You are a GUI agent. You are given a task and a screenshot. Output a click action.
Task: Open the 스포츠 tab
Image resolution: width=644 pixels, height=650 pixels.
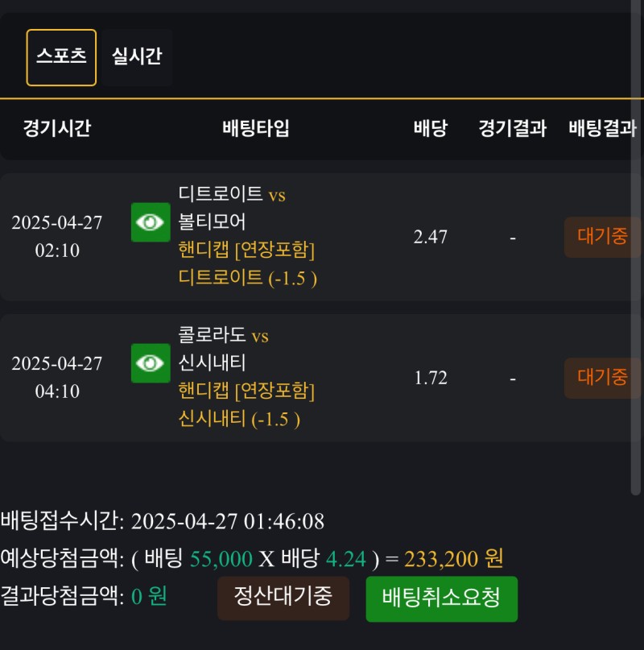click(61, 57)
